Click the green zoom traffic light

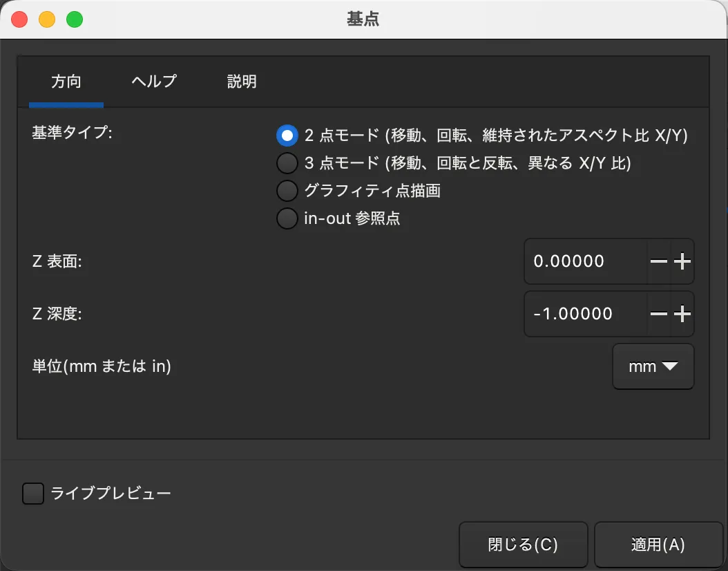[75, 19]
